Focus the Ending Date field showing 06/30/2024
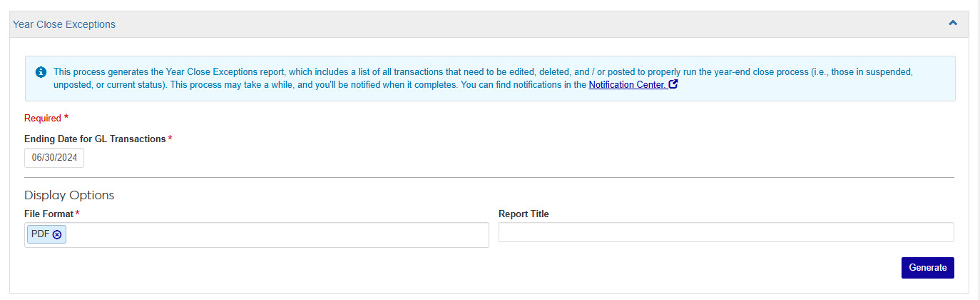 [54, 158]
